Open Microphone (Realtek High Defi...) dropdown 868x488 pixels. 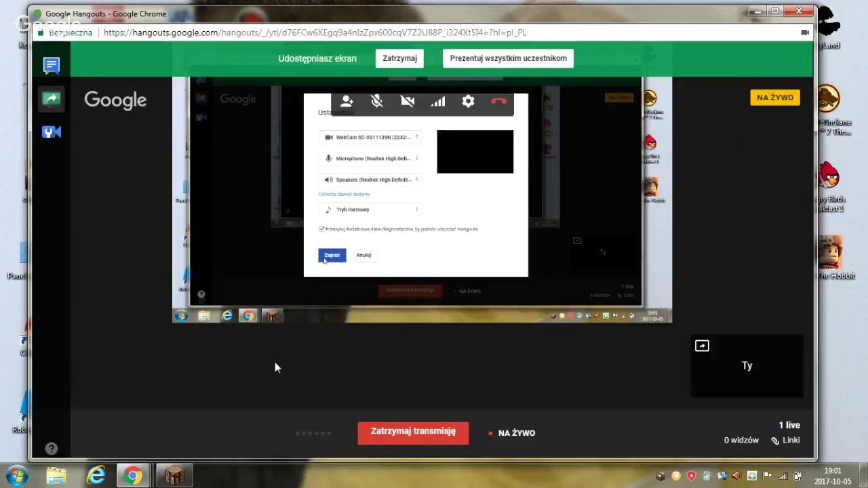[370, 159]
